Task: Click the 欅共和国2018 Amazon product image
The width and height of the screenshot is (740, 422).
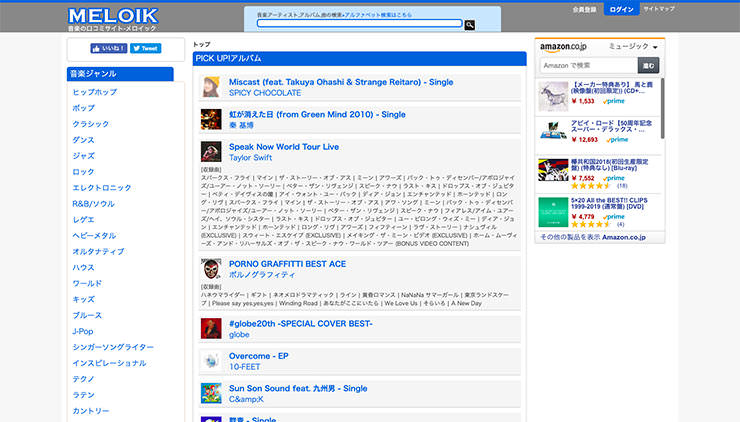Action: click(553, 170)
